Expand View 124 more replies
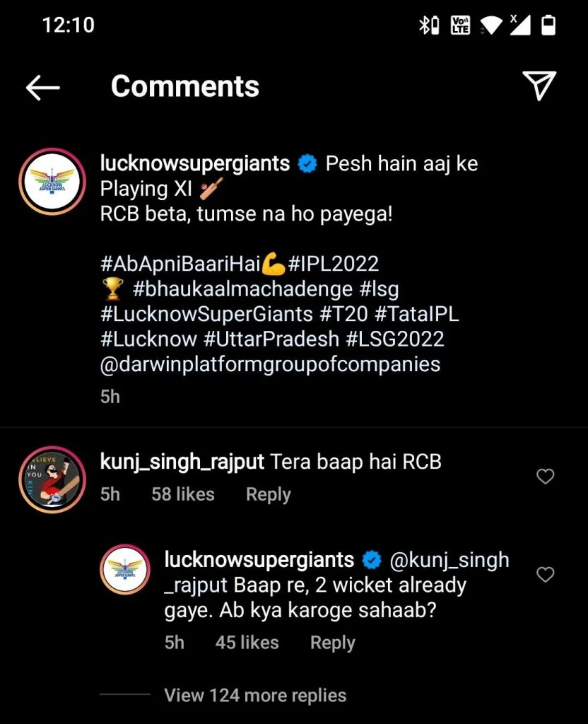The image size is (588, 724). pyautogui.click(x=255, y=696)
